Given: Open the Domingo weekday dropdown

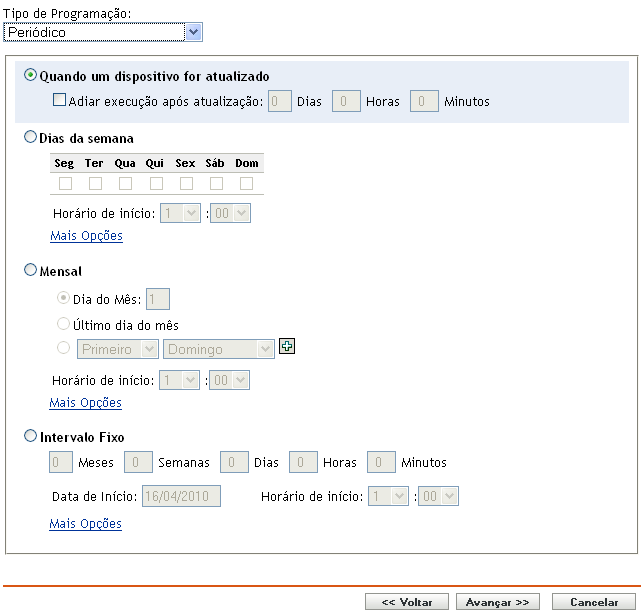Looking at the screenshot, I should 219,349.
